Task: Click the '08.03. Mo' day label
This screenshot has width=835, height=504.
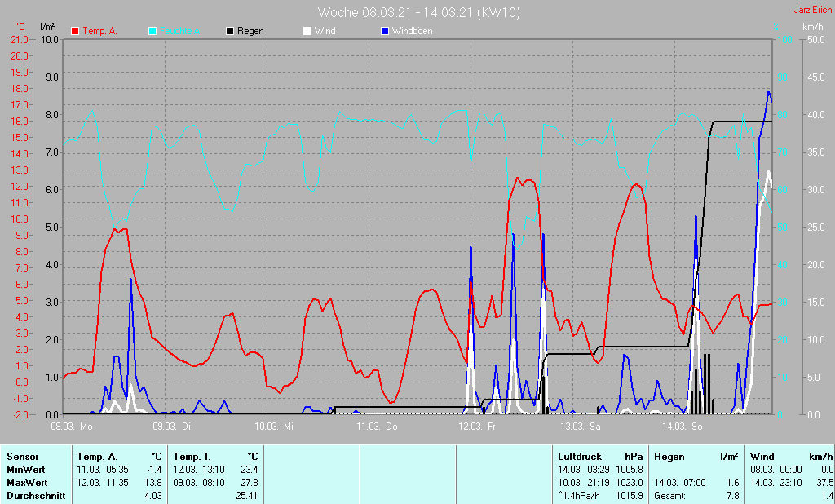Action: pyautogui.click(x=72, y=427)
